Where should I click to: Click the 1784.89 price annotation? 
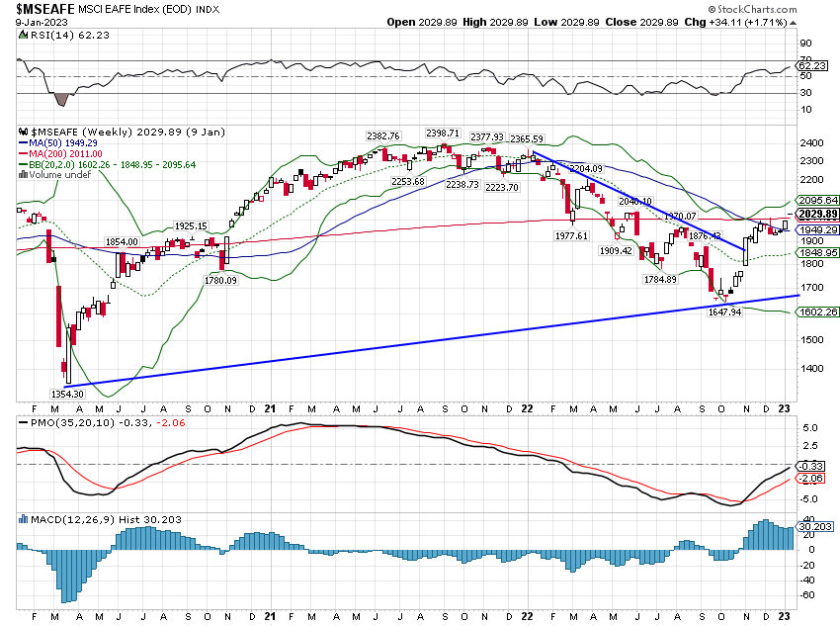660,279
